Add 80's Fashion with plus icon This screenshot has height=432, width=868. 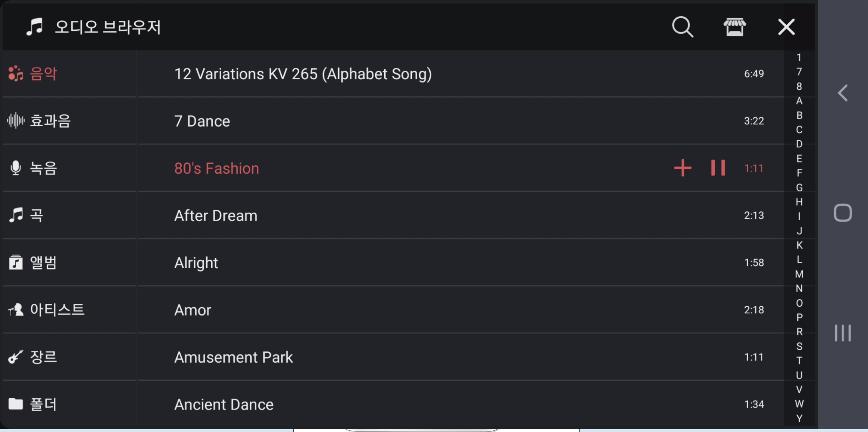coord(683,168)
